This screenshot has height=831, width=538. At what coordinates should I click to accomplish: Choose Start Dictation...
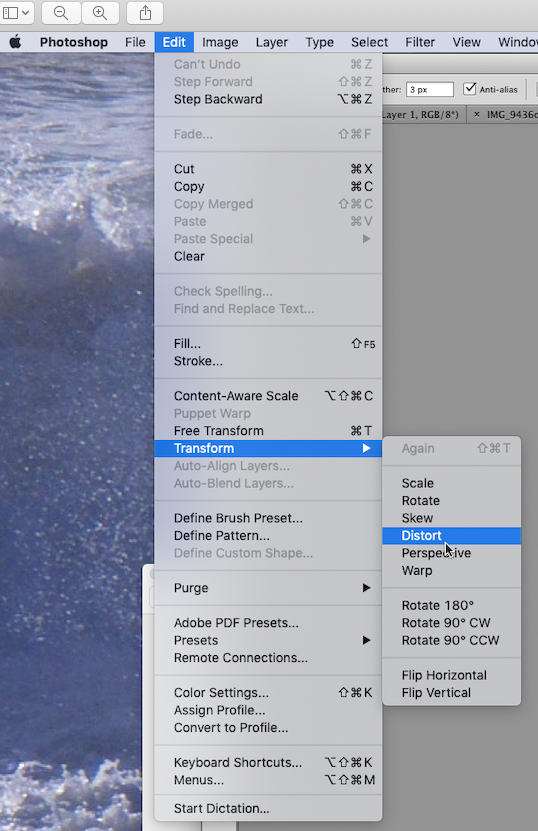coord(268,809)
